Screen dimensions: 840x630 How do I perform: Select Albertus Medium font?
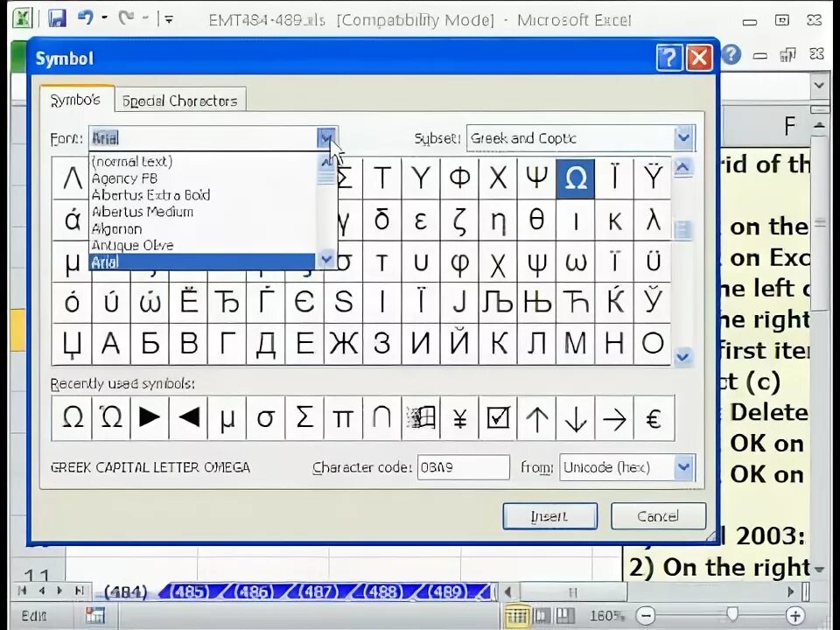coord(202,212)
